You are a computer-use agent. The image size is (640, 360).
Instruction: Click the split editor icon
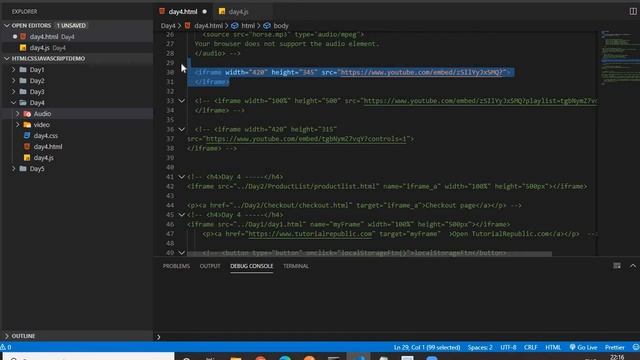[633, 11]
